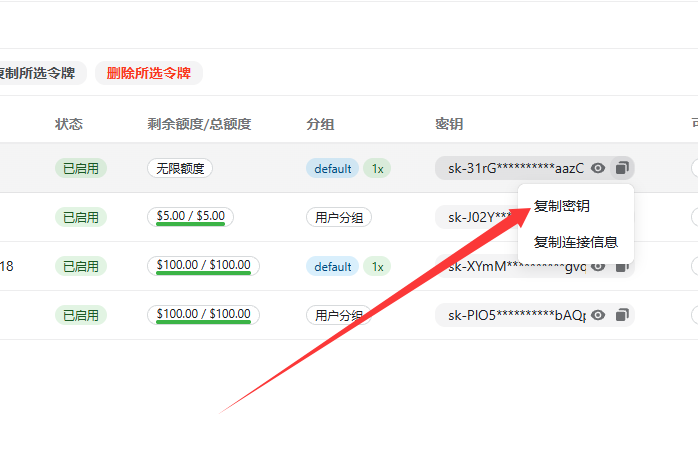
Task: Click the 分组 column header
Action: (x=320, y=124)
